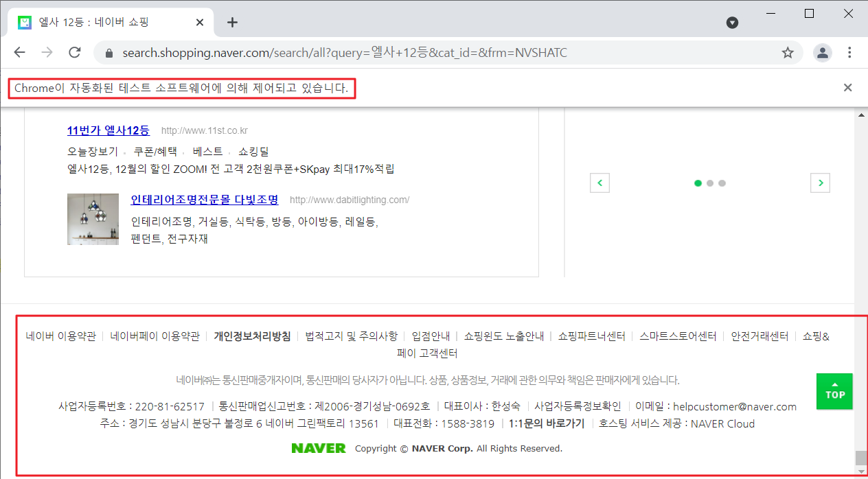This screenshot has height=479, width=868.
Task: Click 1:1문의 바로가기 link
Action: click(x=547, y=423)
